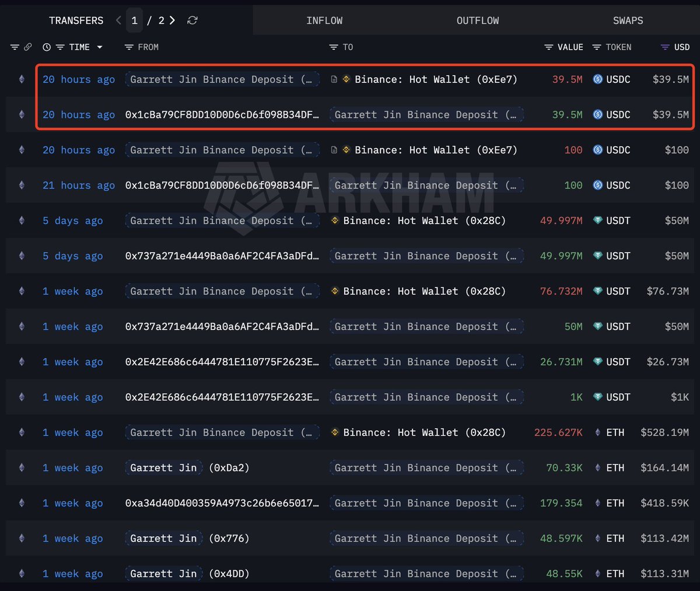Viewport: 700px width, 591px height.
Task: Click ETH token icon in $528.19M row
Action: [597, 432]
